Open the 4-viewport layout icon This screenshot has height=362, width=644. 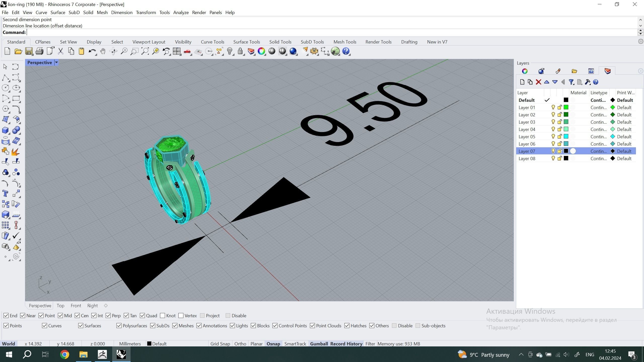[177, 51]
